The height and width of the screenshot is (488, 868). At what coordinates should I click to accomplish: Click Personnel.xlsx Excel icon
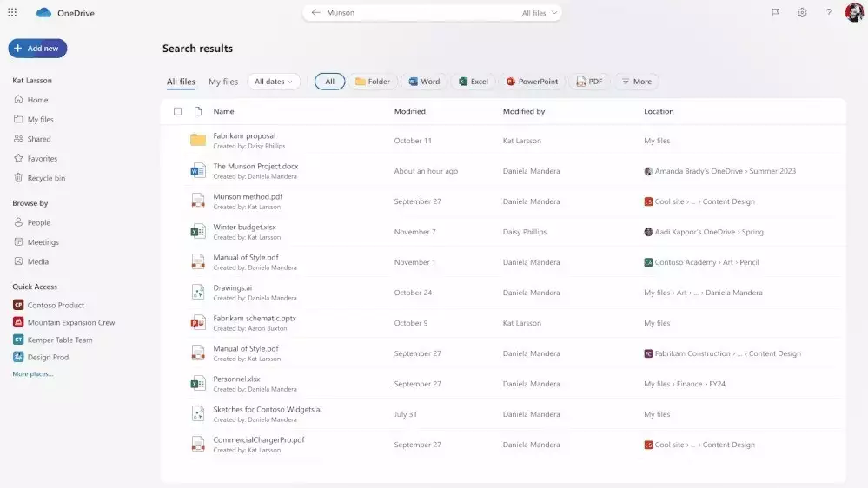197,384
